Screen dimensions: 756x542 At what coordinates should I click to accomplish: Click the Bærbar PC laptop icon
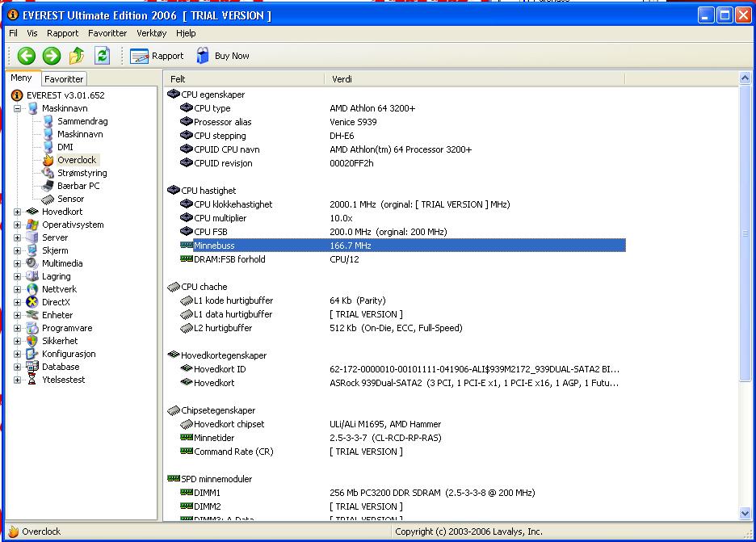[48, 186]
